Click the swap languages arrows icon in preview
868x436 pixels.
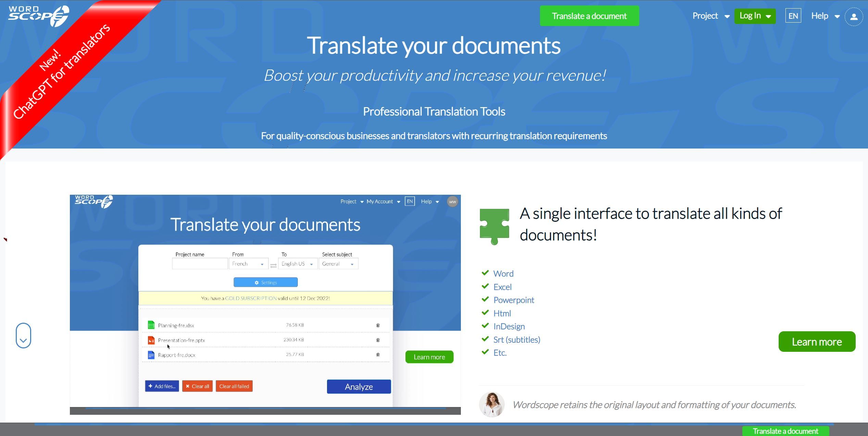273,265
